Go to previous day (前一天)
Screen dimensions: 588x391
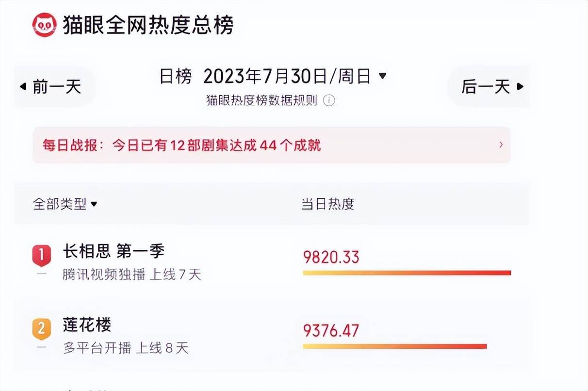coord(51,87)
